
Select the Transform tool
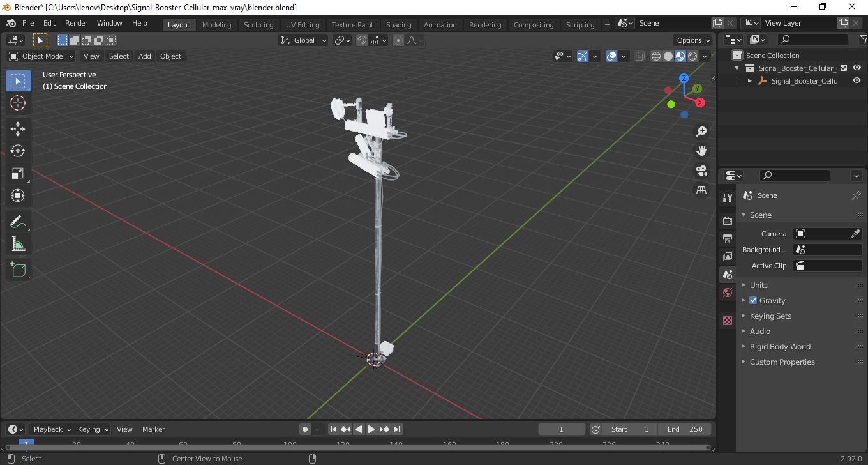tap(18, 195)
